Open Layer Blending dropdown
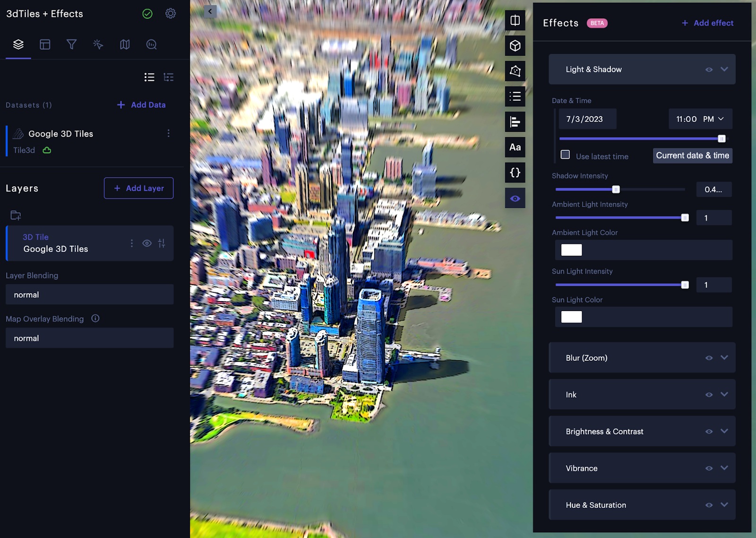The image size is (756, 538). 90,295
